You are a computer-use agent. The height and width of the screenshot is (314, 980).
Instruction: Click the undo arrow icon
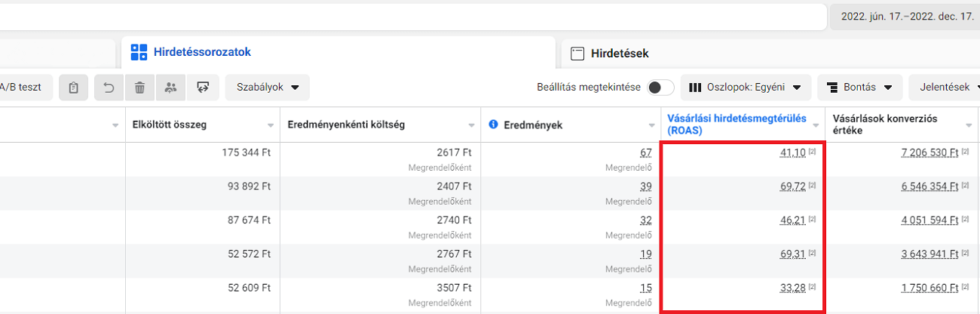109,88
